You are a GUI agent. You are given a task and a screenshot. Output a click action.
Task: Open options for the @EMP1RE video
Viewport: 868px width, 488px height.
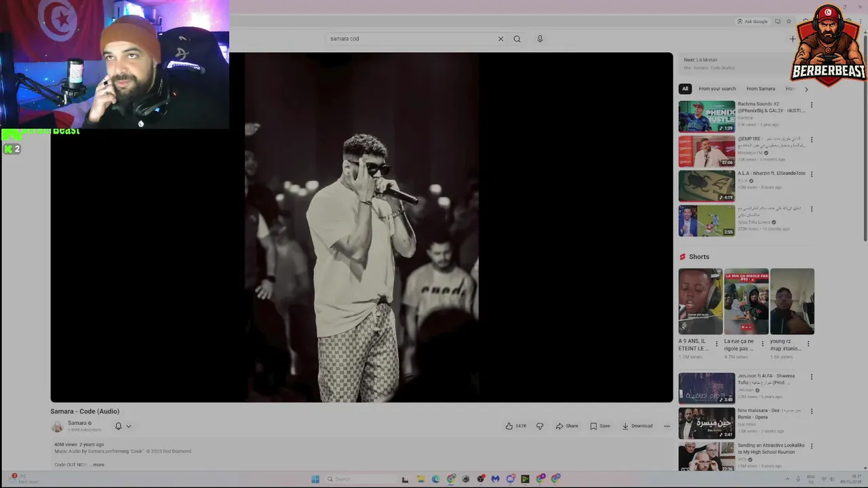click(811, 140)
